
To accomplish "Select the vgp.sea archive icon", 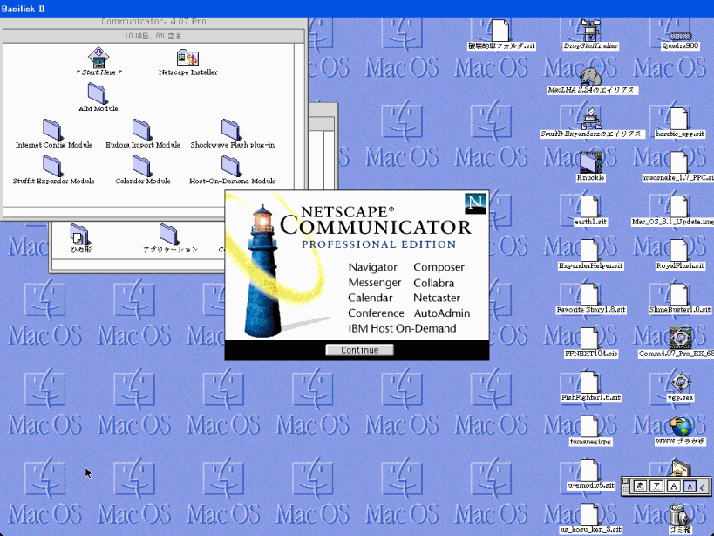I will click(680, 381).
